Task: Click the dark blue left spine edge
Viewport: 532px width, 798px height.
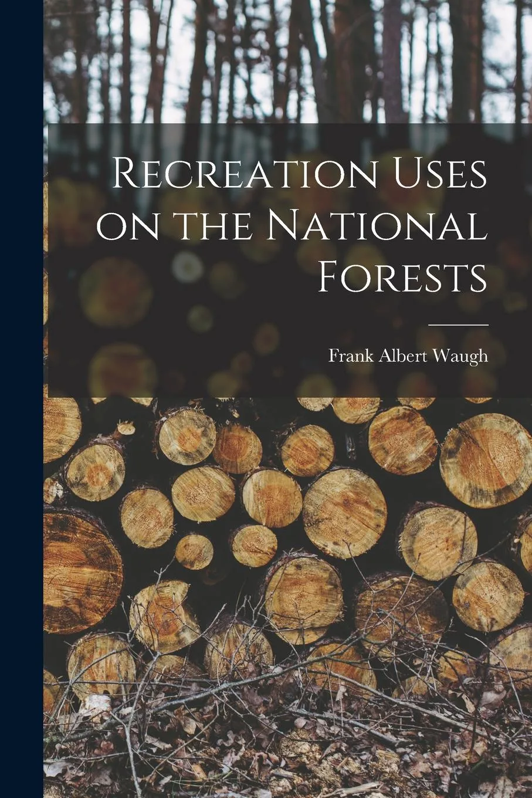Action: click(x=21, y=399)
